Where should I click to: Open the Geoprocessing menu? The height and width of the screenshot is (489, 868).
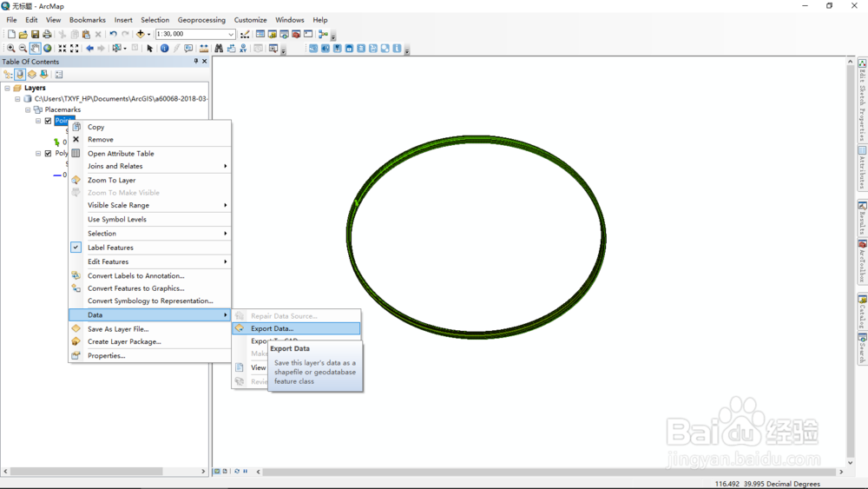pyautogui.click(x=201, y=20)
